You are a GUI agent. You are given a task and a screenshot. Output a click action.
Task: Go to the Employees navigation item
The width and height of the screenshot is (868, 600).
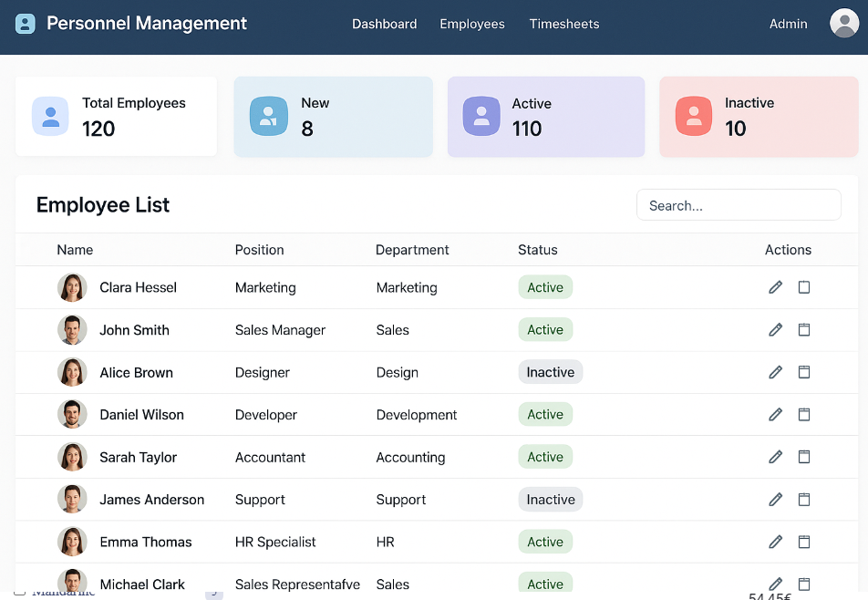click(471, 25)
